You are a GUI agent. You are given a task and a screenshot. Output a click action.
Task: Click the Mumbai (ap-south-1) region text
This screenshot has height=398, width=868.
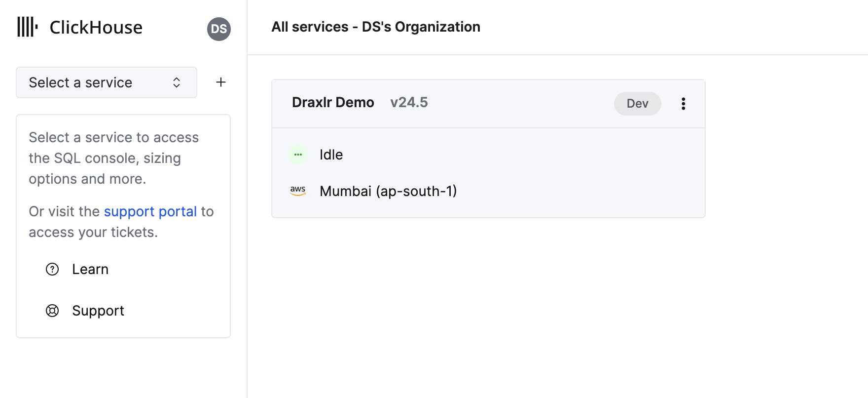tap(388, 191)
